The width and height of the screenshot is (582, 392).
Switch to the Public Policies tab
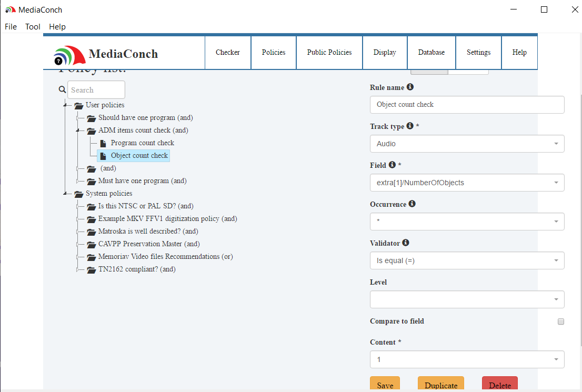pos(329,52)
